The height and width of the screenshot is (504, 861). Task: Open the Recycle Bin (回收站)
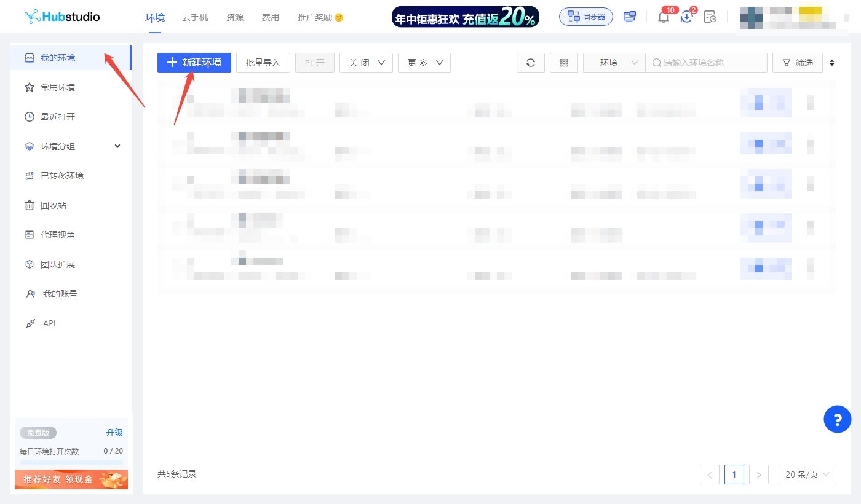click(54, 205)
